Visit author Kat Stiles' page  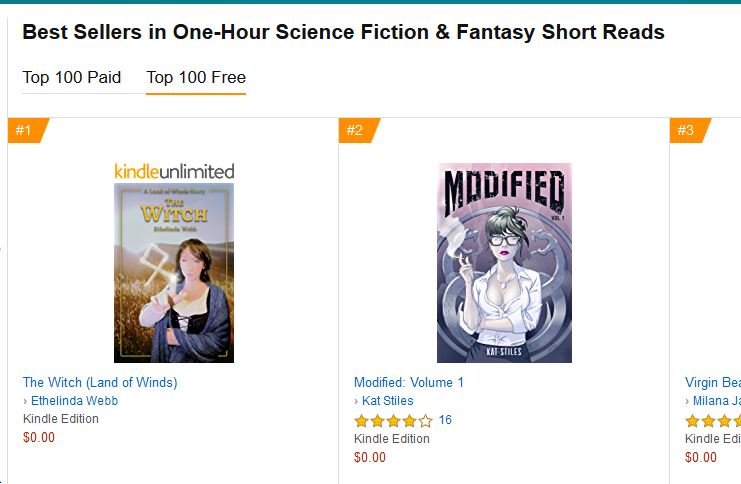tap(390, 401)
